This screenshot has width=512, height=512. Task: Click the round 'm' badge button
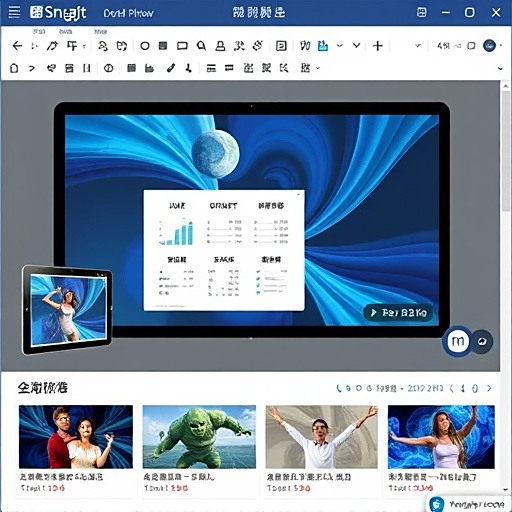[457, 341]
